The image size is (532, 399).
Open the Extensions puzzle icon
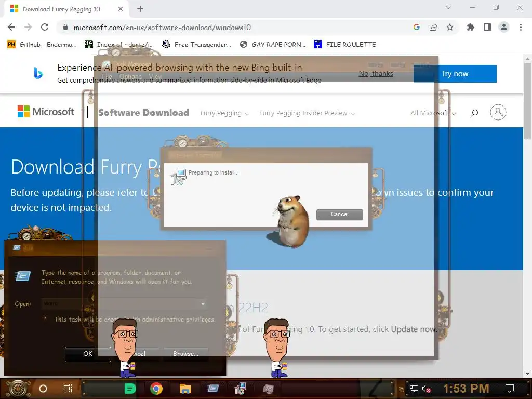point(470,27)
